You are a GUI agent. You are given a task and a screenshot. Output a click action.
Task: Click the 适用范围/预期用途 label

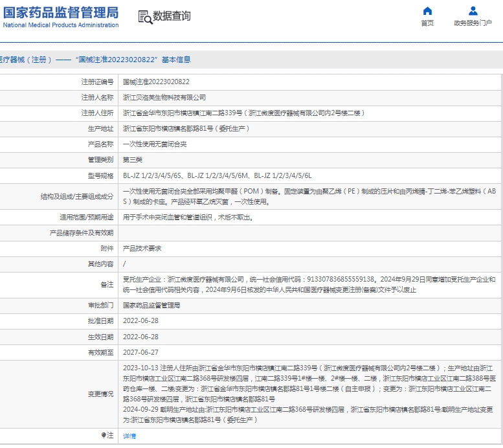[86, 218]
